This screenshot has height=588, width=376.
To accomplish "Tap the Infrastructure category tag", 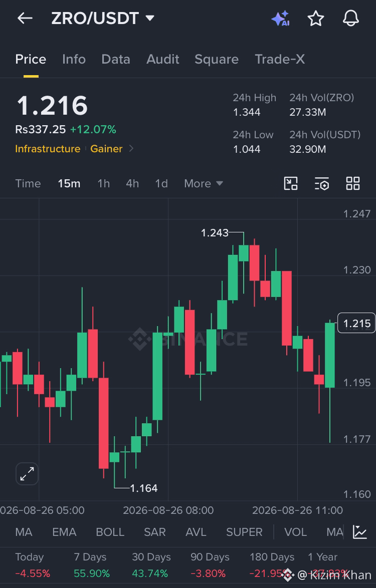I will pyautogui.click(x=48, y=148).
